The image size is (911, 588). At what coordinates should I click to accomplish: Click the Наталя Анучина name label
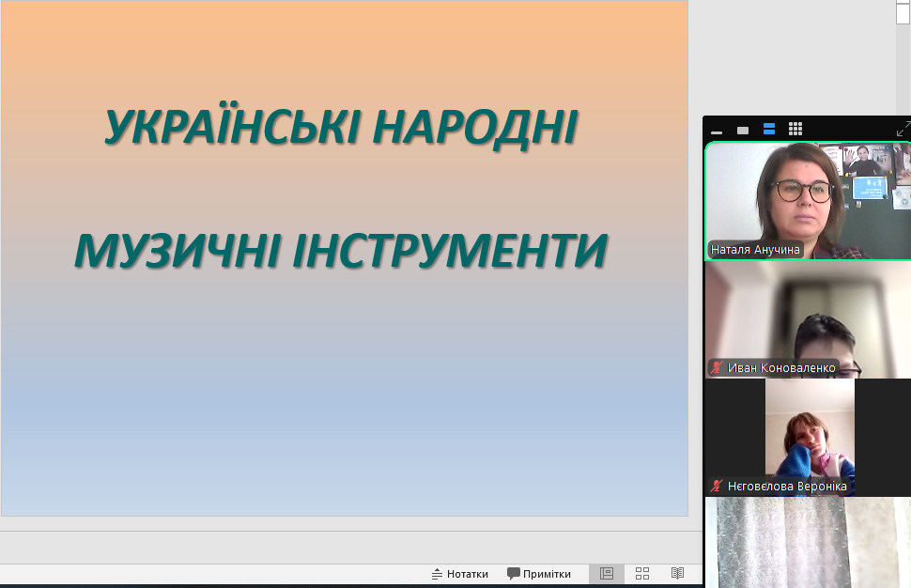click(x=755, y=249)
